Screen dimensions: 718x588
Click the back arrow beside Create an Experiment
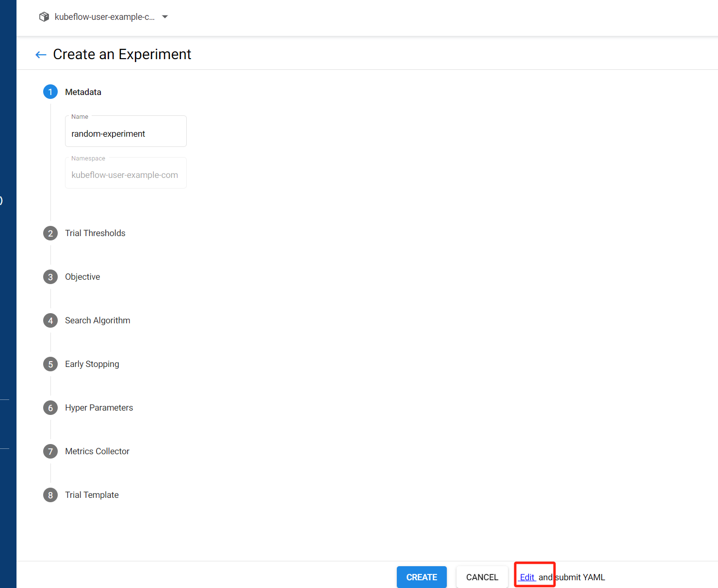(x=41, y=55)
